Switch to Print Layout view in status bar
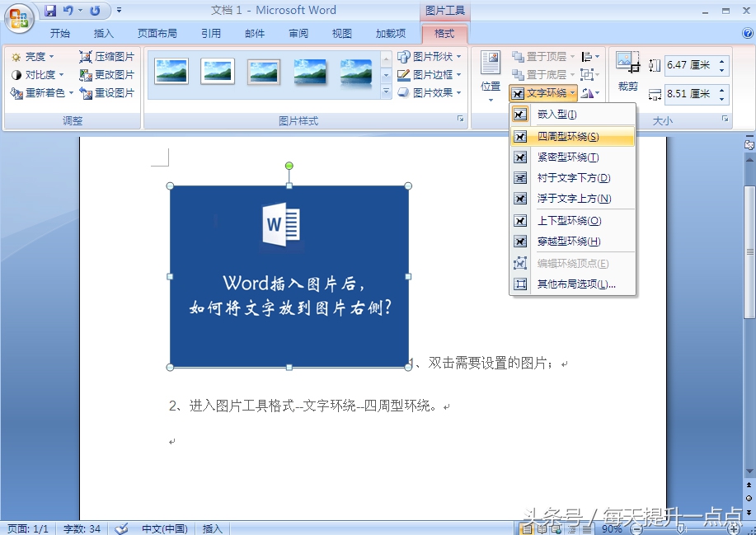The width and height of the screenshot is (756, 535). tap(528, 528)
